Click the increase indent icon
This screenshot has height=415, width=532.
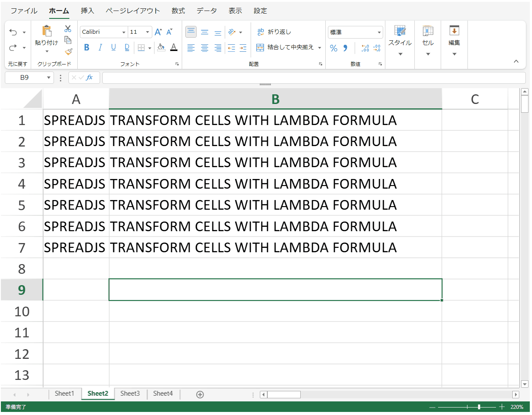(243, 48)
